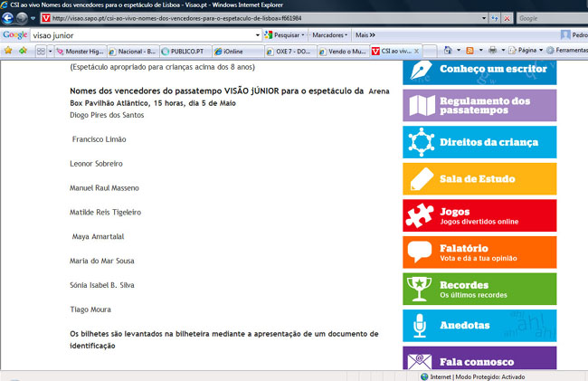Click the name Leonor Sobreiro
The image size is (588, 381).
pyautogui.click(x=96, y=164)
